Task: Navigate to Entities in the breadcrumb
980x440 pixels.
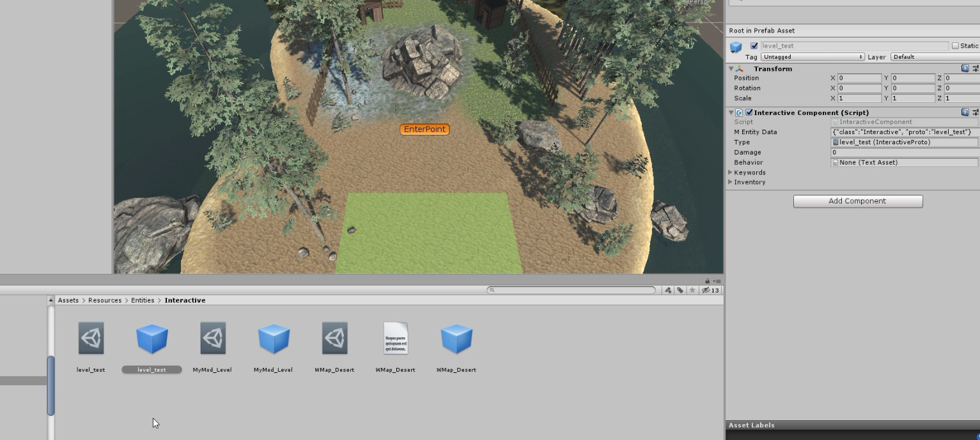Action: 143,300
